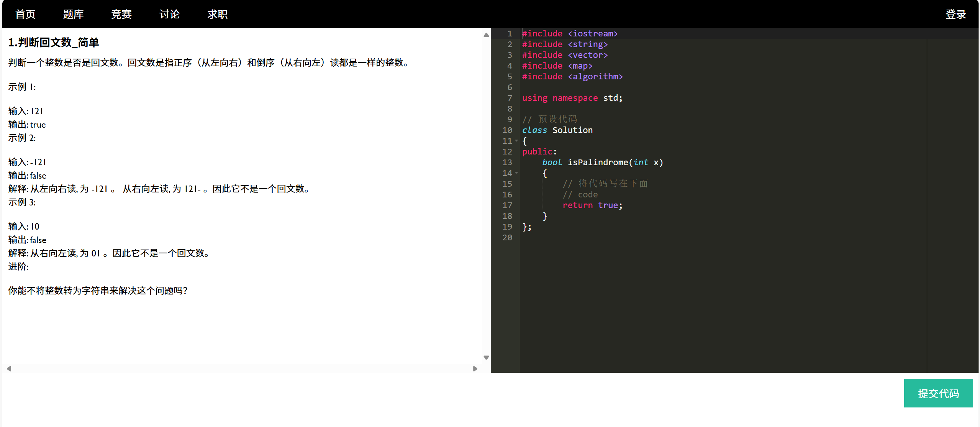Place cursor on return true line

(x=592, y=205)
